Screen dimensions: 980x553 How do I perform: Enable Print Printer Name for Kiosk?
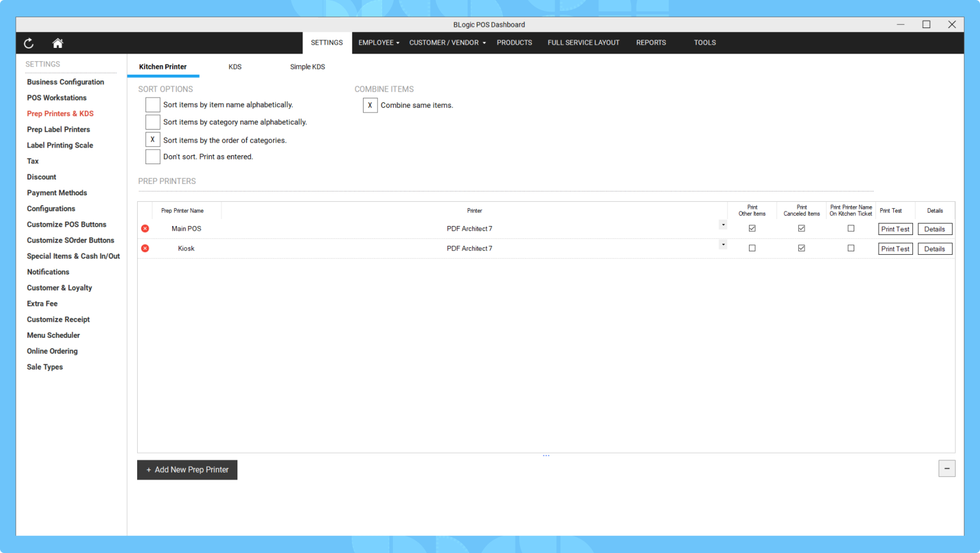pyautogui.click(x=851, y=248)
